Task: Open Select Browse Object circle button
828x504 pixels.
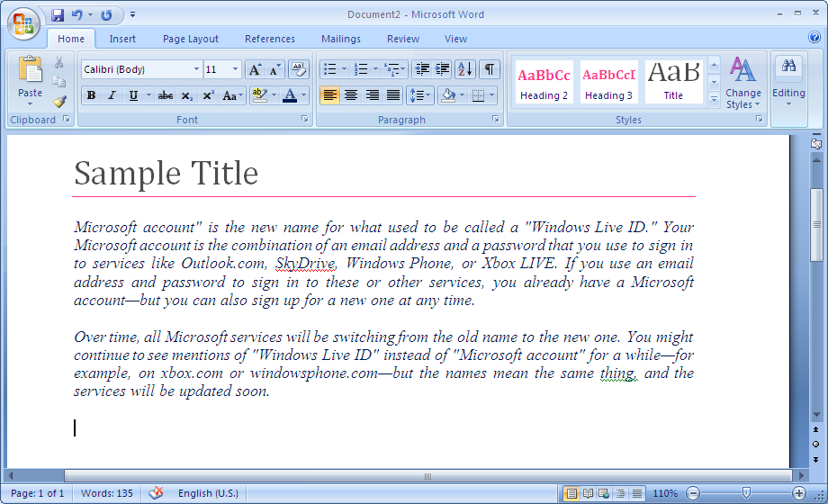Action: click(816, 445)
